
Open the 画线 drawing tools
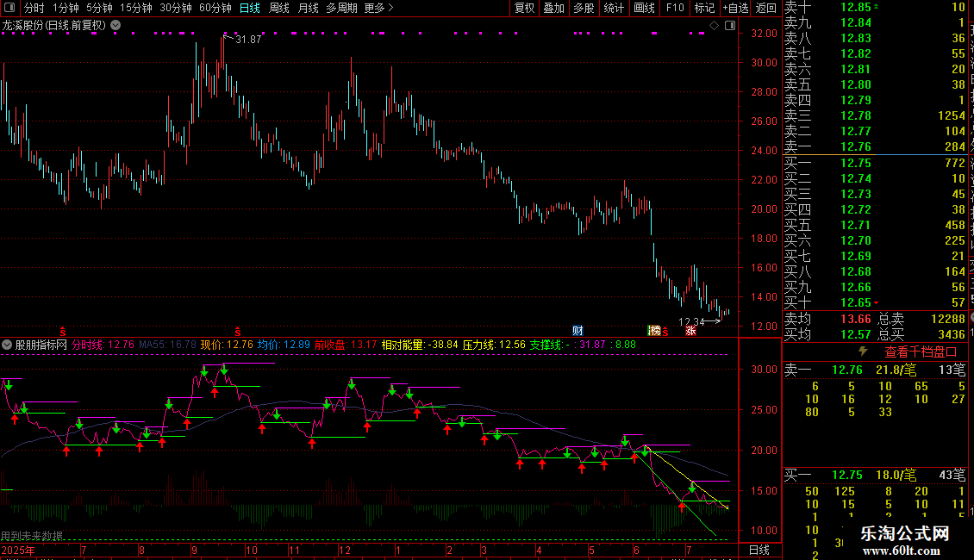[x=644, y=8]
